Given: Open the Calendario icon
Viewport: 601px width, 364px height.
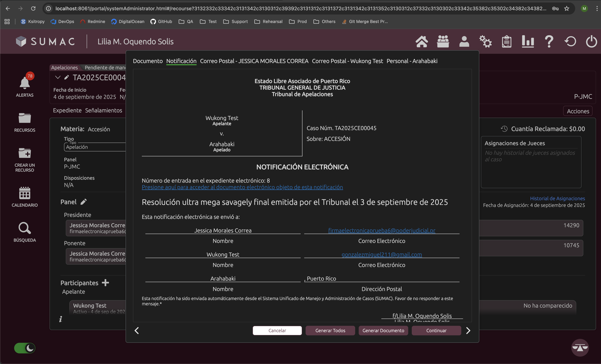Looking at the screenshot, I should point(25,193).
